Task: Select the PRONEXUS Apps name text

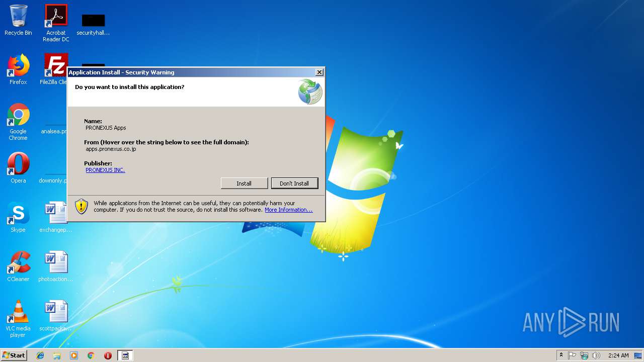Action: 106,128
